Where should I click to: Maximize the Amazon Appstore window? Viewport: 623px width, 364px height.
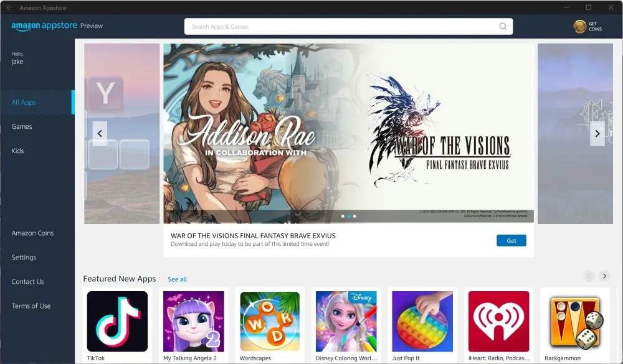pos(589,7)
